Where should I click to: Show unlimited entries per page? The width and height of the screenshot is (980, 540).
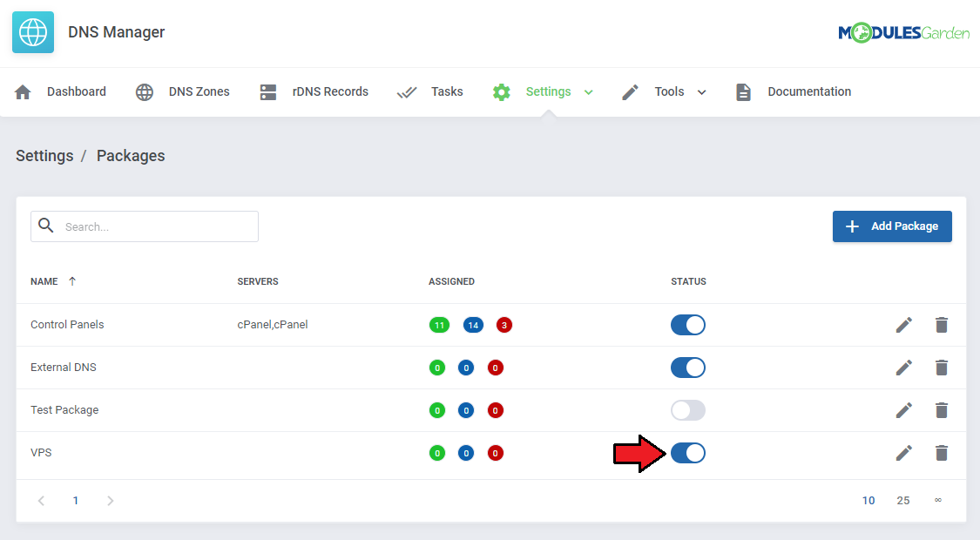(x=937, y=500)
